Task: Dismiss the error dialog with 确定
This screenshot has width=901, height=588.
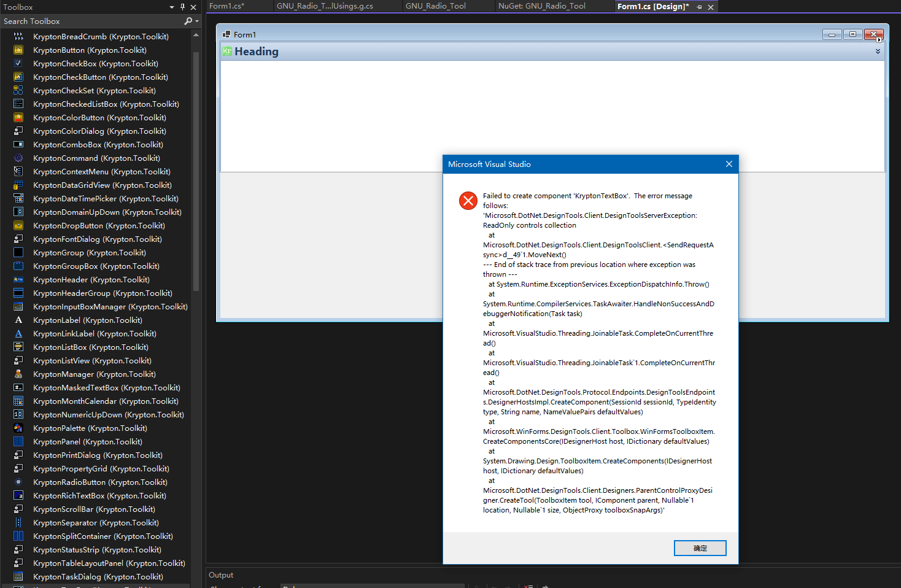Action: point(700,547)
